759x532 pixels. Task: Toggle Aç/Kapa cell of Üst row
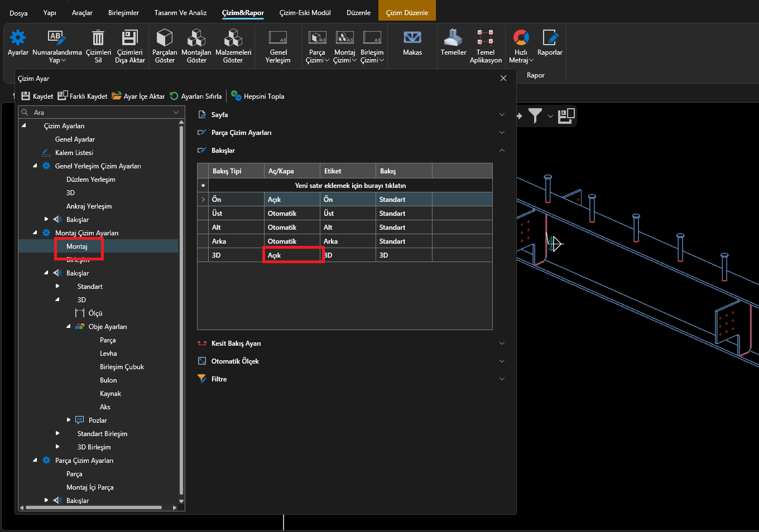[x=292, y=214]
